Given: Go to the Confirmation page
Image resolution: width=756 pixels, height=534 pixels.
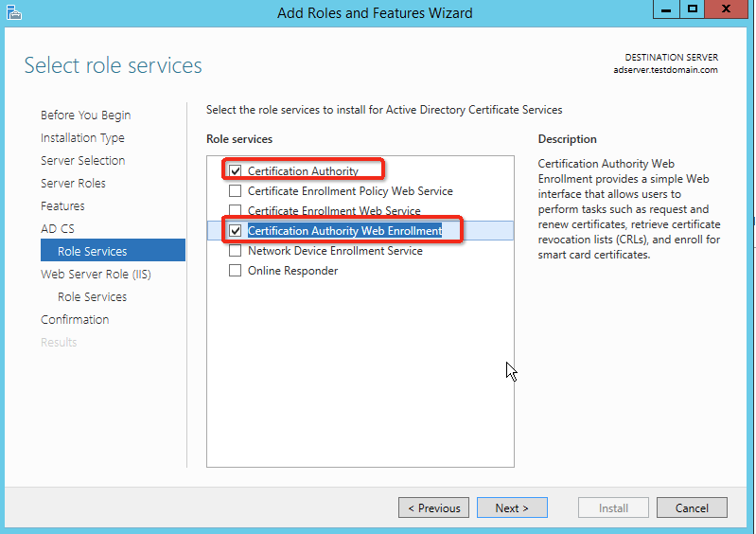Looking at the screenshot, I should 75,320.
